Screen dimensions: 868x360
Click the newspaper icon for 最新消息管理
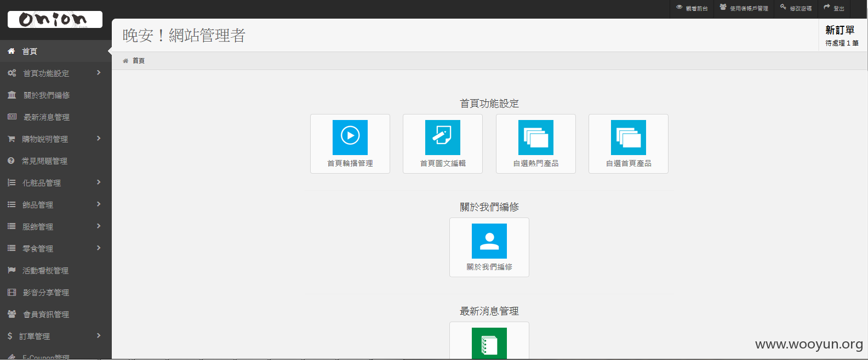(12, 117)
